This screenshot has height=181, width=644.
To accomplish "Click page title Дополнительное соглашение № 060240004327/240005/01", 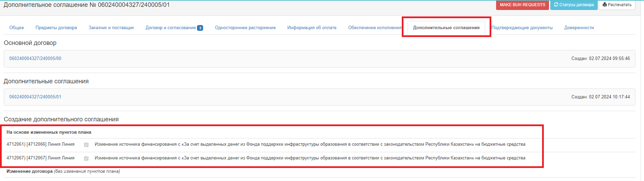I will (87, 5).
